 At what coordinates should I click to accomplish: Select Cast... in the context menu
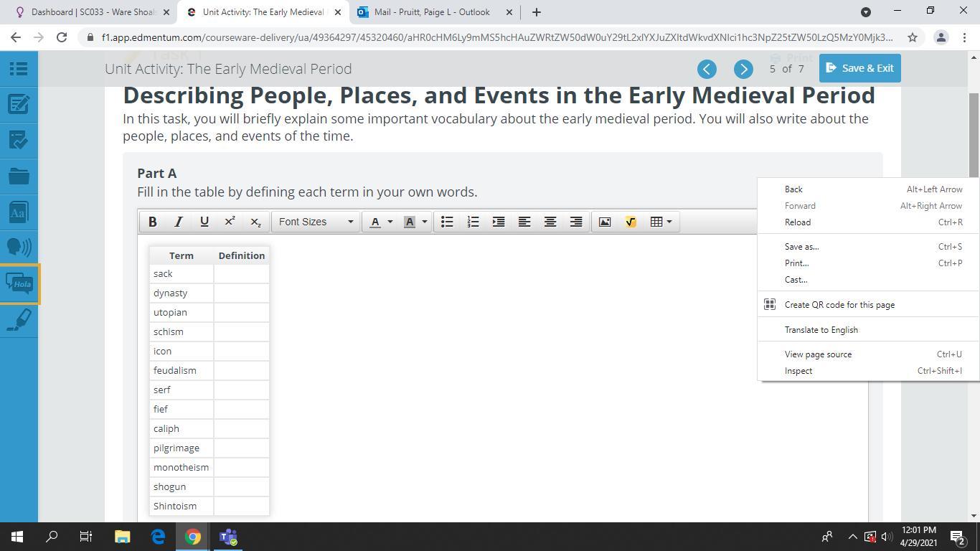point(869,280)
